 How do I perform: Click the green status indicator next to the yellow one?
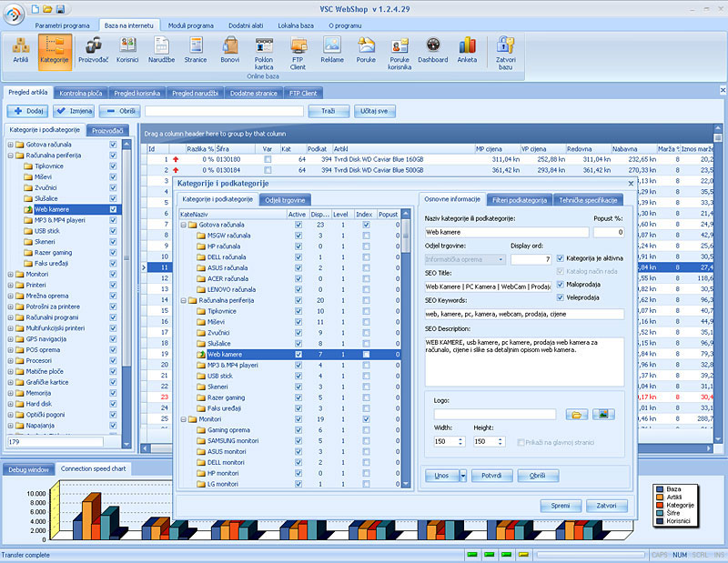[507, 555]
